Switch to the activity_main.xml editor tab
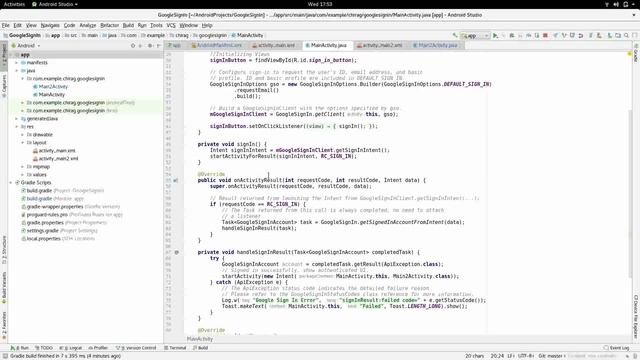 tap(273, 45)
